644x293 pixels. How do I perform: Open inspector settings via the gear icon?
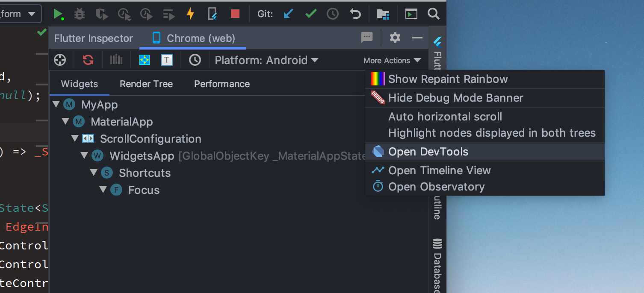pos(394,38)
